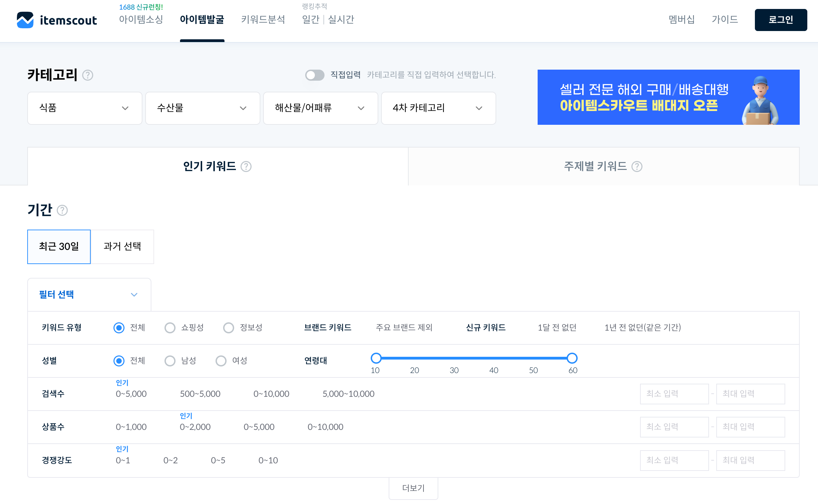Open 해산물/어패류 category dropdown

[320, 108]
